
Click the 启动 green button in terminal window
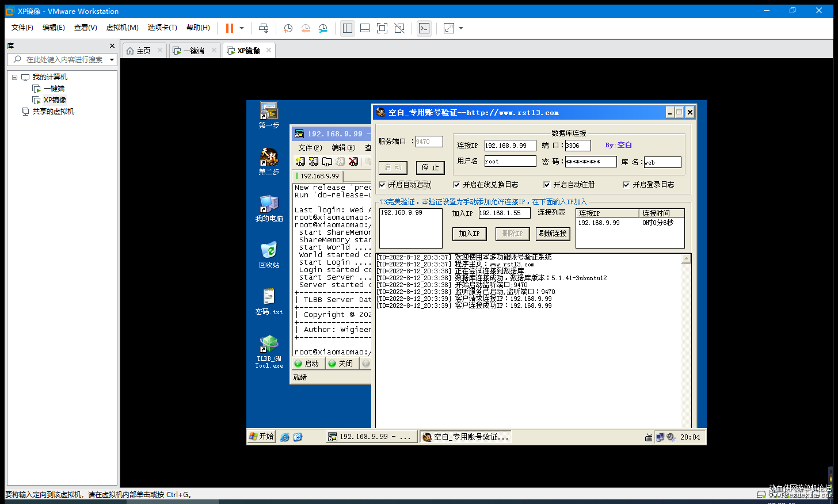307,364
